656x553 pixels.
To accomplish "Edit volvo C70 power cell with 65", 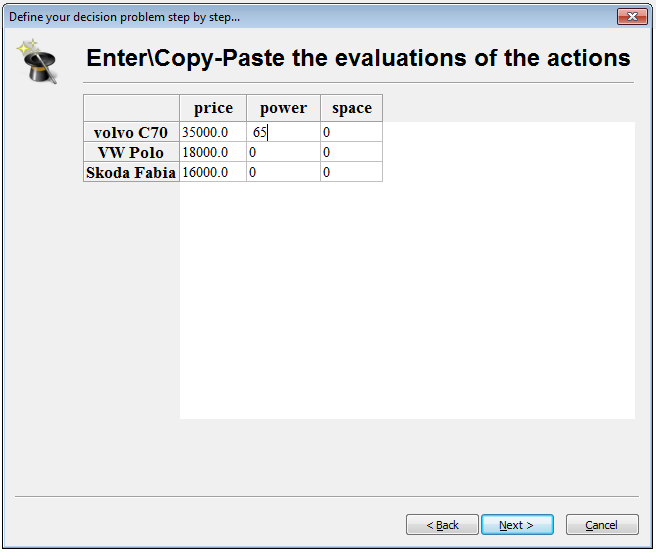I will coord(283,132).
